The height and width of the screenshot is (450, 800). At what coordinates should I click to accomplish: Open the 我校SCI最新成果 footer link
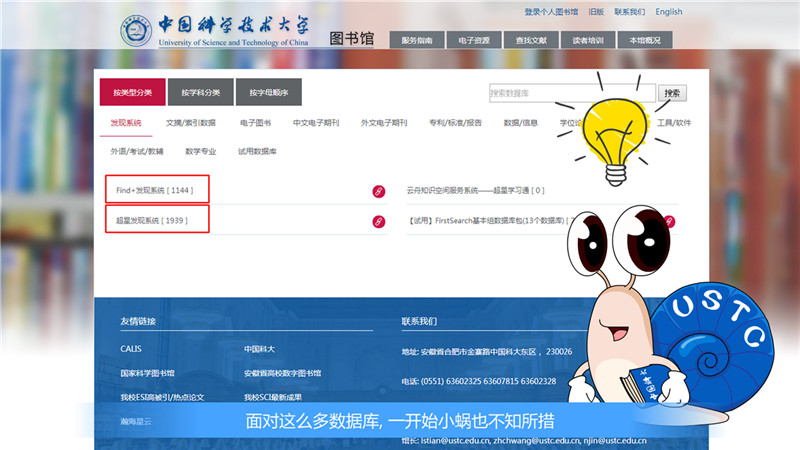[273, 397]
